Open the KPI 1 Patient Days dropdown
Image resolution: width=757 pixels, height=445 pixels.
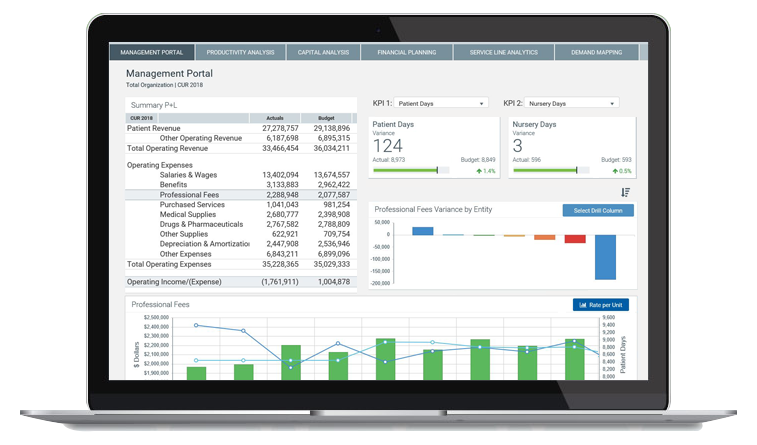(x=439, y=103)
